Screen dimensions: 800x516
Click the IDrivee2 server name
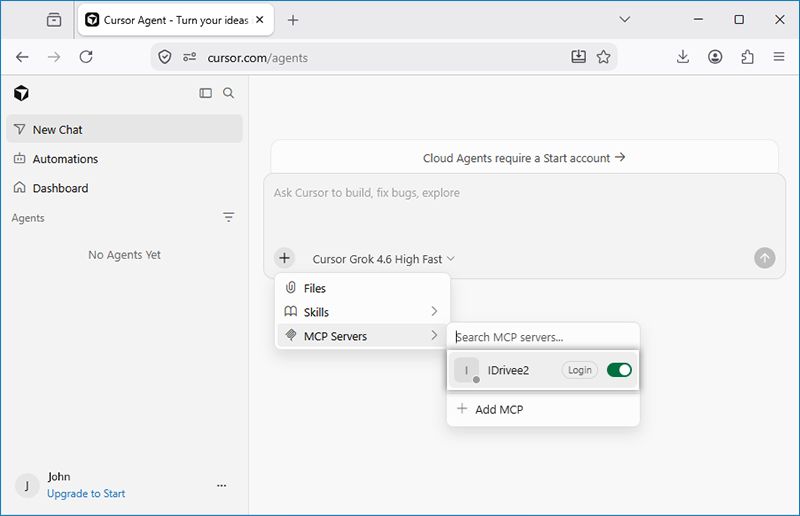tap(508, 370)
